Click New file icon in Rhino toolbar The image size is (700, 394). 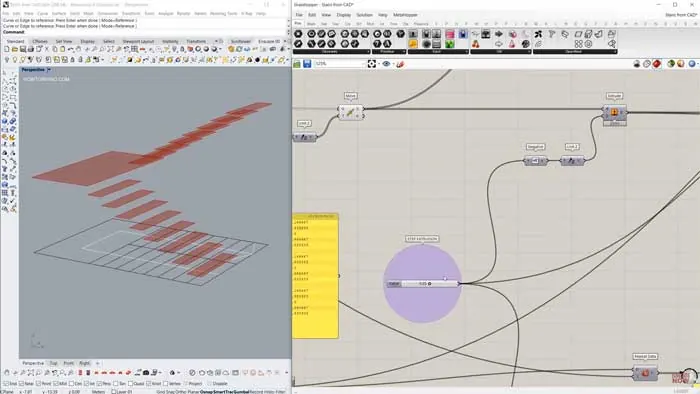[6, 49]
